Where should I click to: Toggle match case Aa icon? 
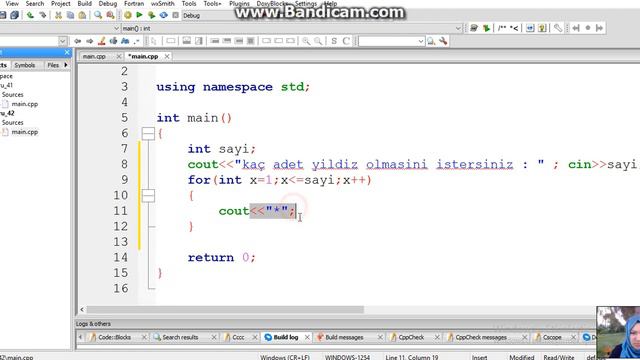(x=125, y=41)
